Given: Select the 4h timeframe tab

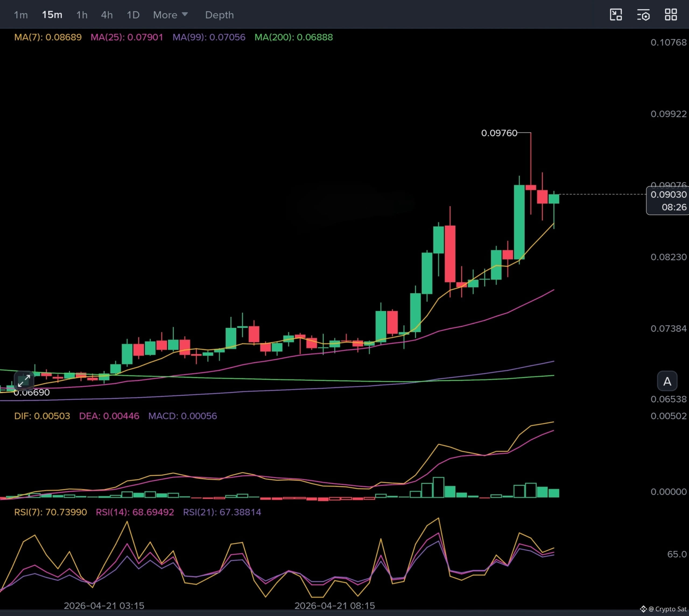Looking at the screenshot, I should [x=107, y=15].
